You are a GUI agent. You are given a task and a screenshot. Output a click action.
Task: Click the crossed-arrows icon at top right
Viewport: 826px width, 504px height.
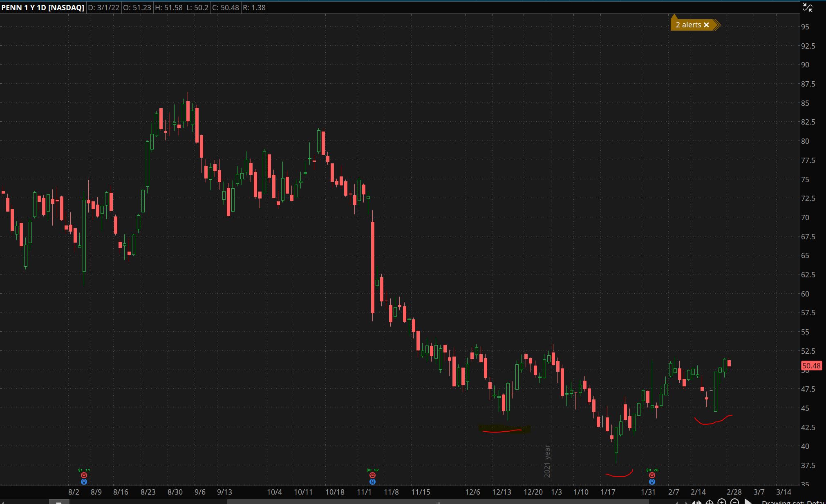click(808, 7)
